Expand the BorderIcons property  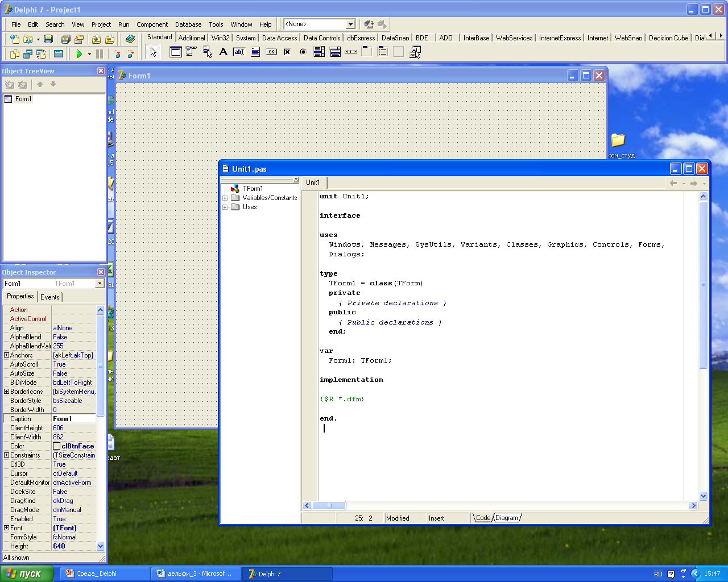coord(6,392)
